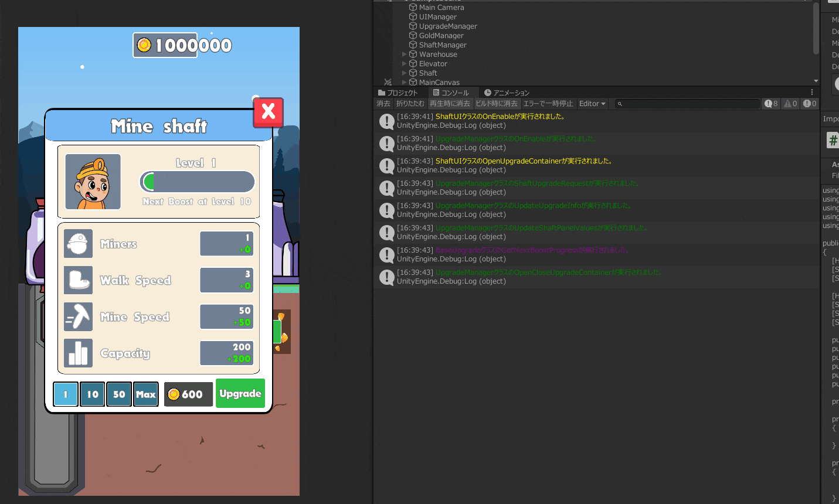This screenshot has height=504, width=839.
Task: Click the Walk Speed boot icon
Action: (78, 280)
